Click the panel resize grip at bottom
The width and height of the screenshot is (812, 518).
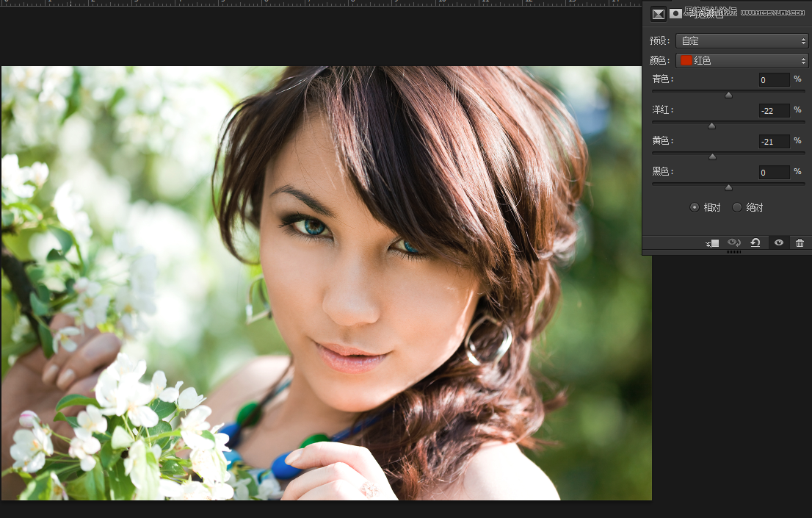point(733,252)
